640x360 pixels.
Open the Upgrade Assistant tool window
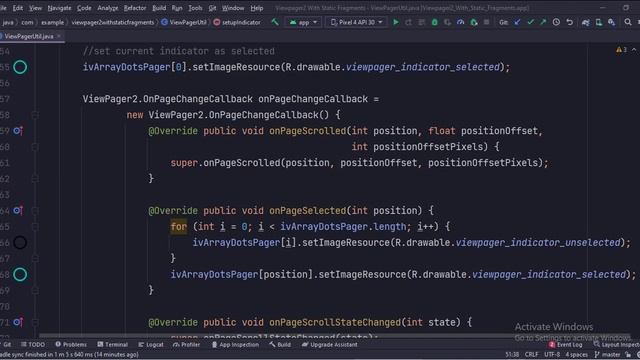point(329,344)
